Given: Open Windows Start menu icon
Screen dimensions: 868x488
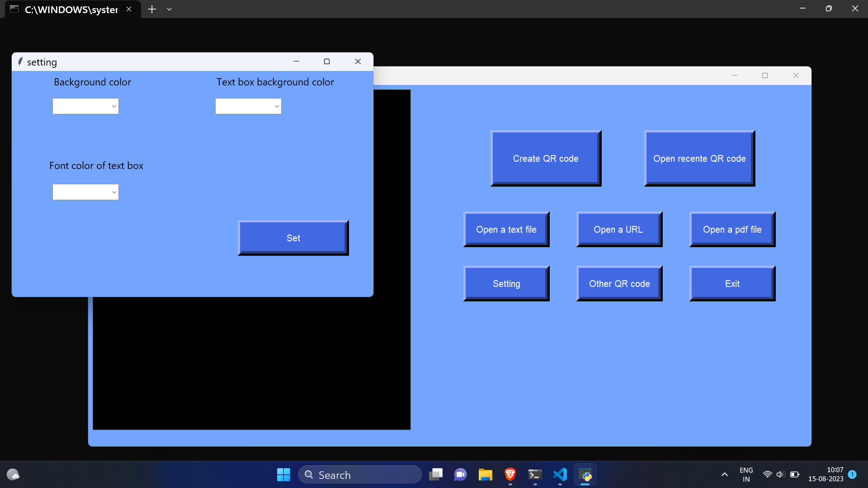Looking at the screenshot, I should click(283, 475).
